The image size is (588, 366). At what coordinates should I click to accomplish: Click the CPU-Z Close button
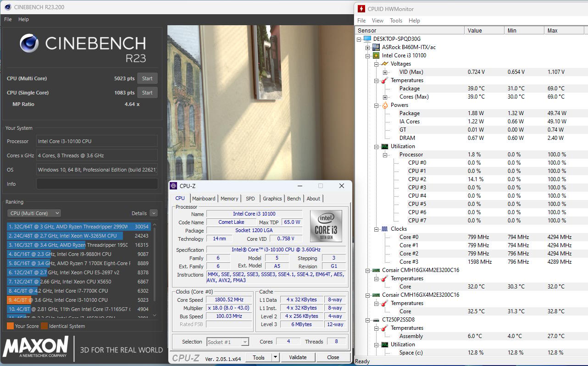pos(333,357)
